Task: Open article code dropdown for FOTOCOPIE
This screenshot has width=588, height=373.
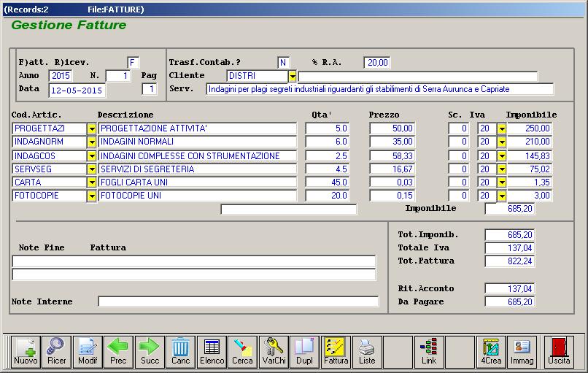Action: point(91,196)
